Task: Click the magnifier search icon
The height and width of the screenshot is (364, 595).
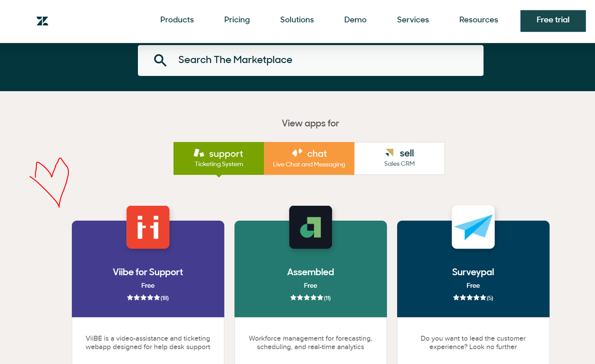Action: pyautogui.click(x=160, y=60)
